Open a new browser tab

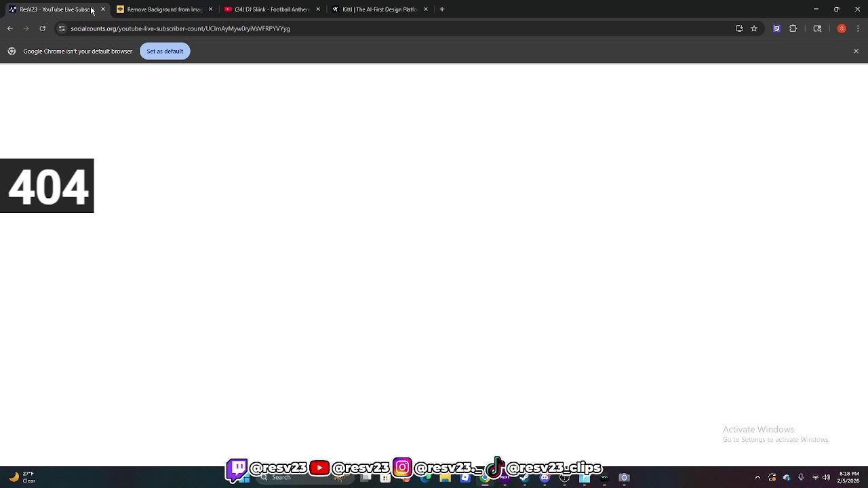coord(442,9)
